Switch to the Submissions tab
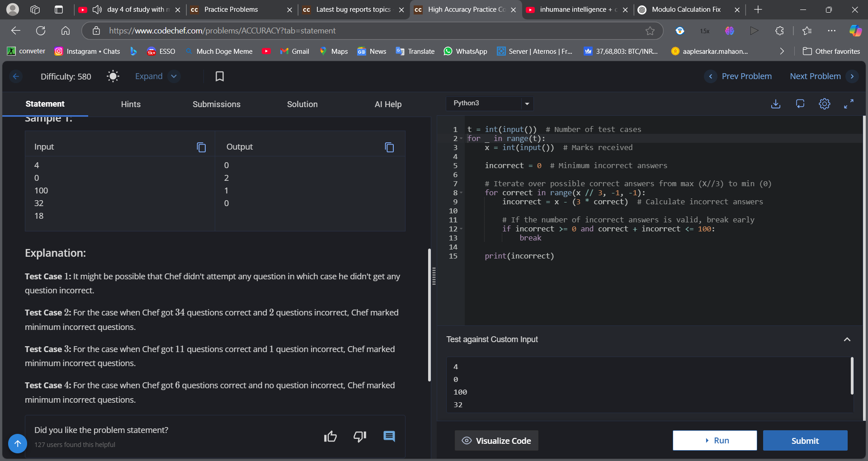This screenshot has width=868, height=461. point(216,104)
